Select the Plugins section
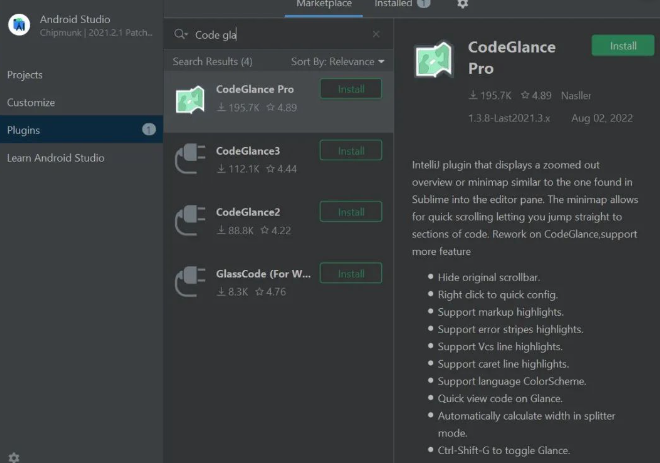The height and width of the screenshot is (463, 660). pyautogui.click(x=81, y=130)
